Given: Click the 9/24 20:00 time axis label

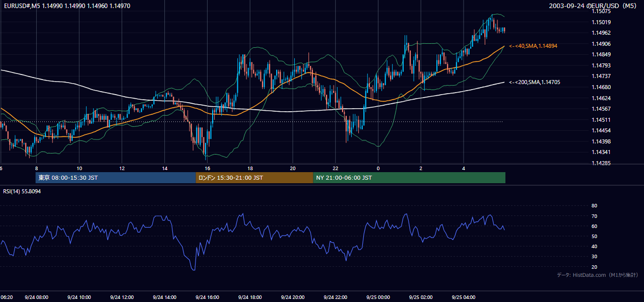Looking at the screenshot, I should (292, 297).
